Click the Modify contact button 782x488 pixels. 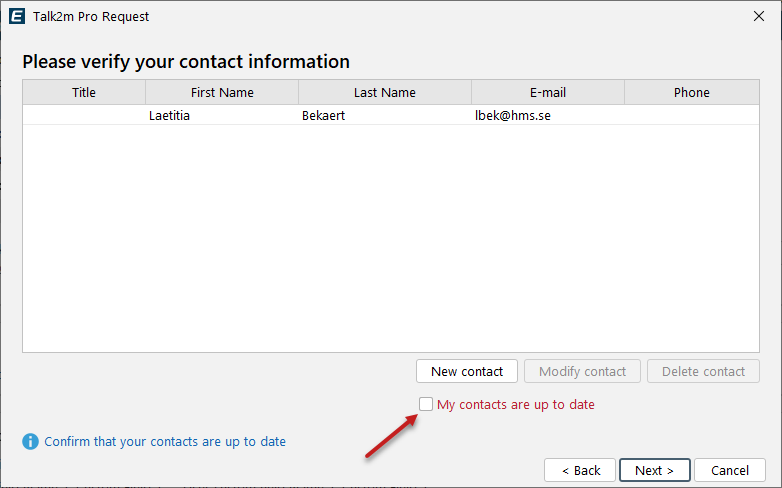click(x=582, y=371)
